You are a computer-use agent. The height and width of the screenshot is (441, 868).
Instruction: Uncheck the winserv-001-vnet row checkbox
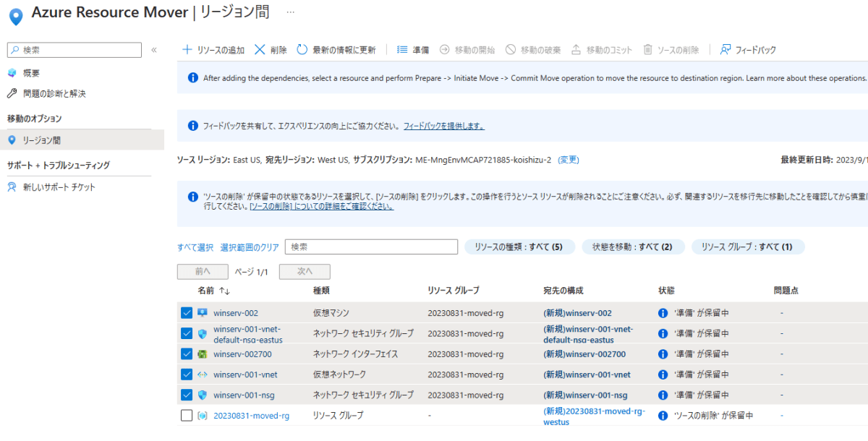coord(187,374)
